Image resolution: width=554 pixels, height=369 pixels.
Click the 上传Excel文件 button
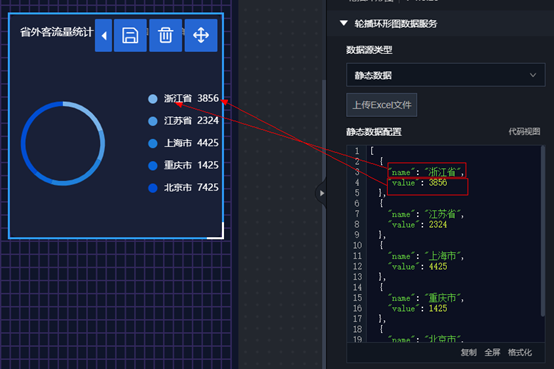[382, 105]
